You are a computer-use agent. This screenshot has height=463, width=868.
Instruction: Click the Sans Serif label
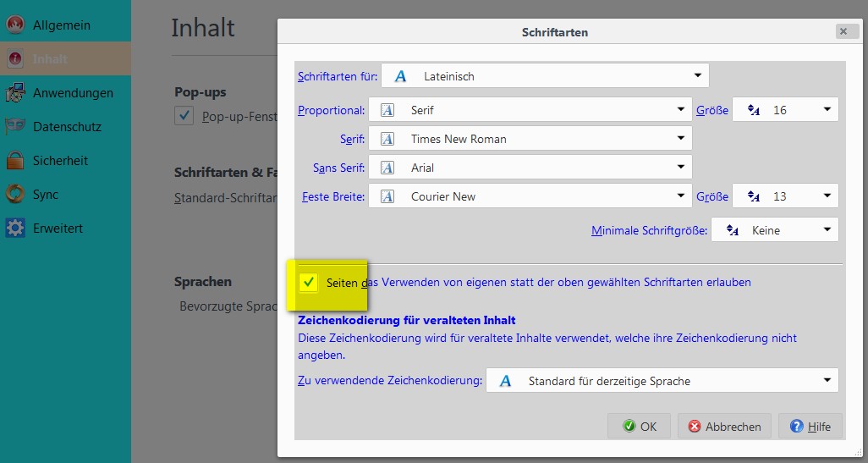(338, 168)
